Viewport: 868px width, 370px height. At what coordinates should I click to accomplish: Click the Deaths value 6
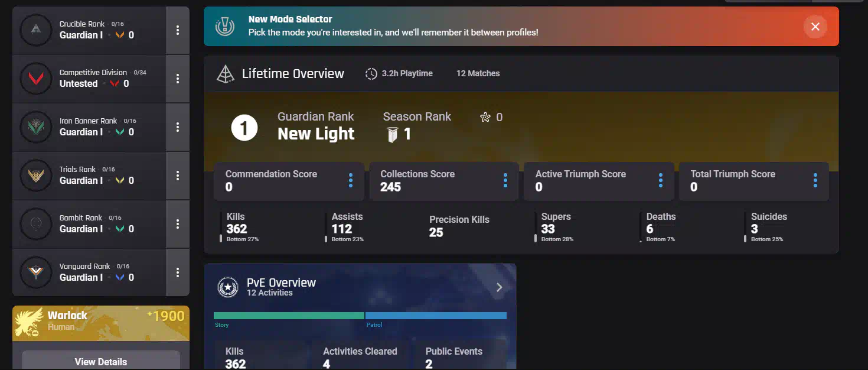tap(650, 229)
